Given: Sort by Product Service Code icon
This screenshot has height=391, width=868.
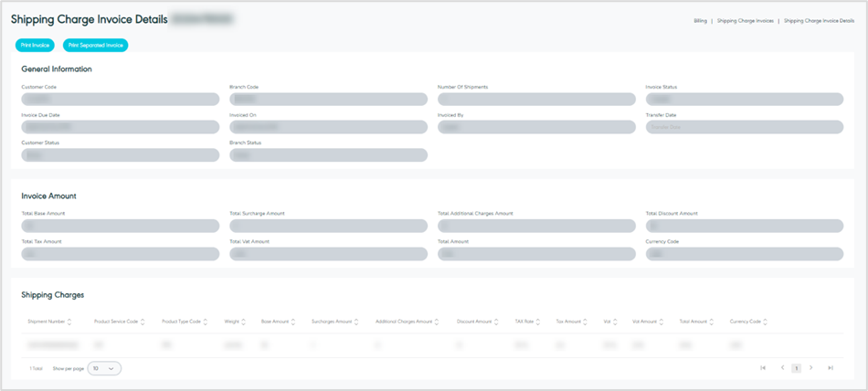Looking at the screenshot, I should (143, 322).
